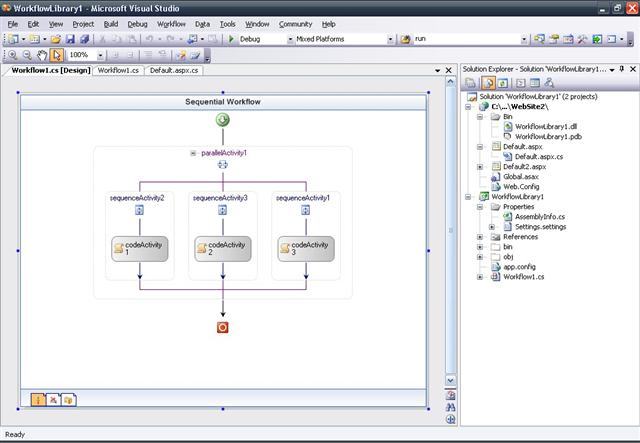Image resolution: width=640 pixels, height=443 pixels.
Task: Select the Default pointer tool
Action: tap(56, 55)
